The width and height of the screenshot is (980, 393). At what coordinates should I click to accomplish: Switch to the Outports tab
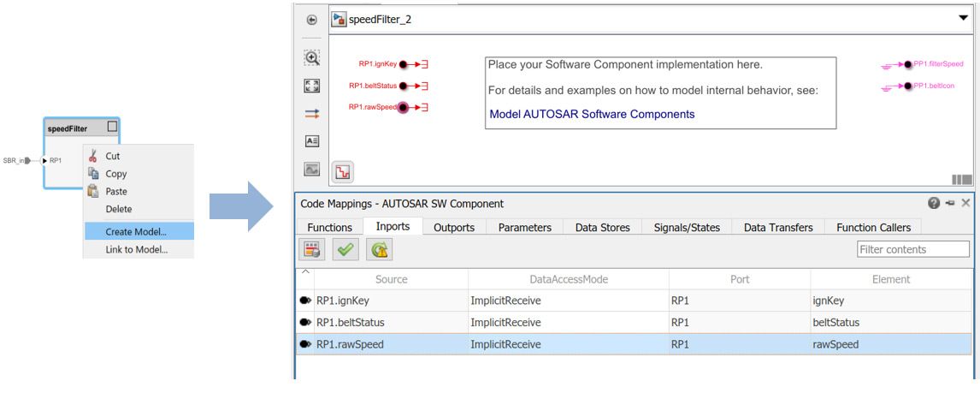(454, 227)
